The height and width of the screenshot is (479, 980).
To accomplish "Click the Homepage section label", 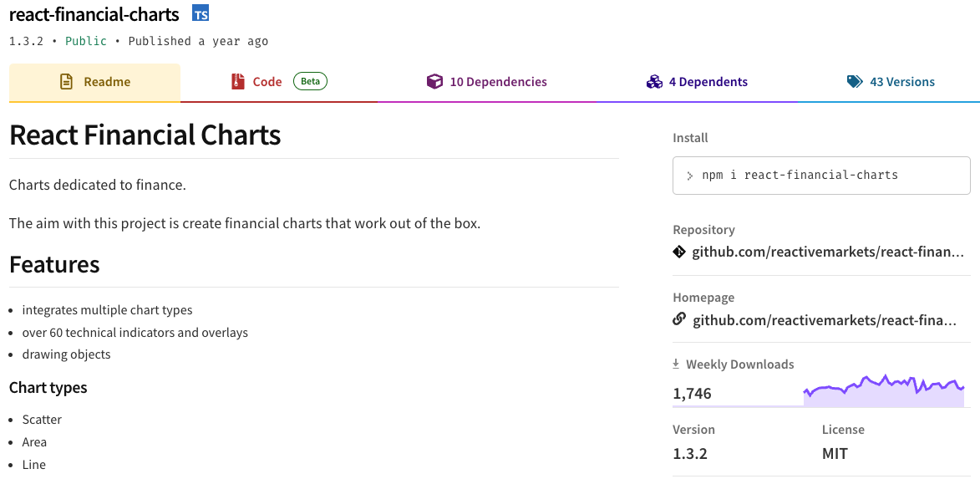I will (703, 298).
